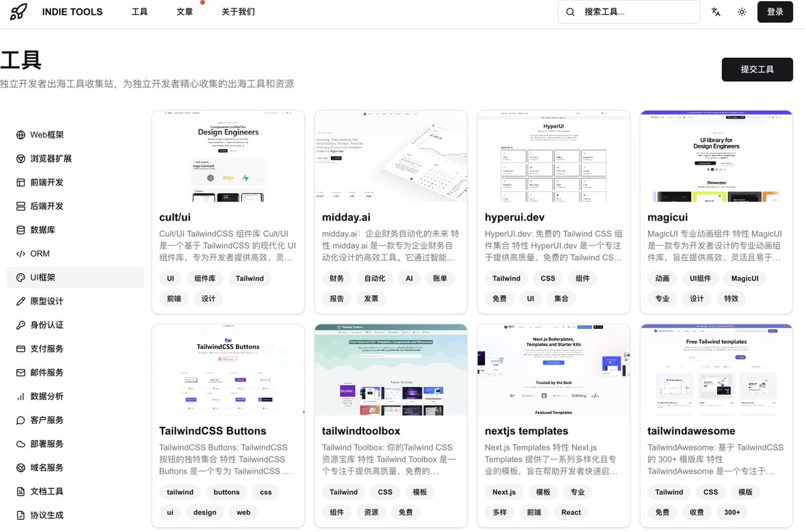Screen dimensions: 805x532
Task: Click the rocket logo icon
Action: pyautogui.click(x=17, y=11)
